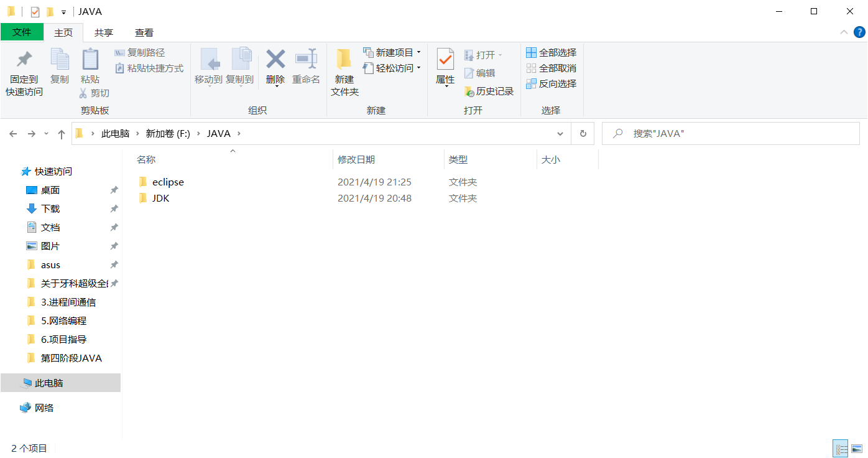Open the address bar dropdown arrow
868x458 pixels.
[x=560, y=133]
